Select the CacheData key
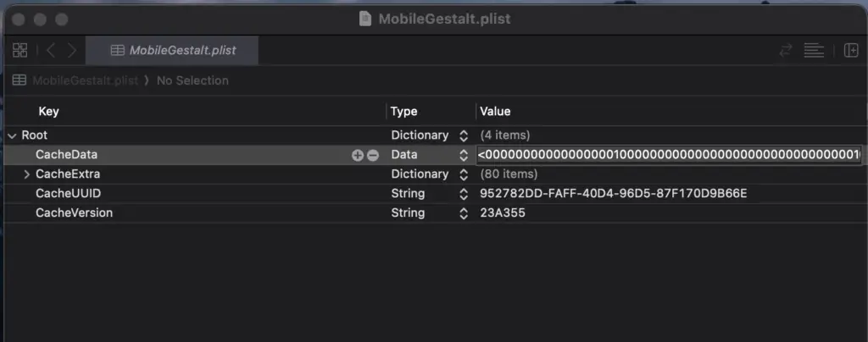868x342 pixels. (x=66, y=155)
